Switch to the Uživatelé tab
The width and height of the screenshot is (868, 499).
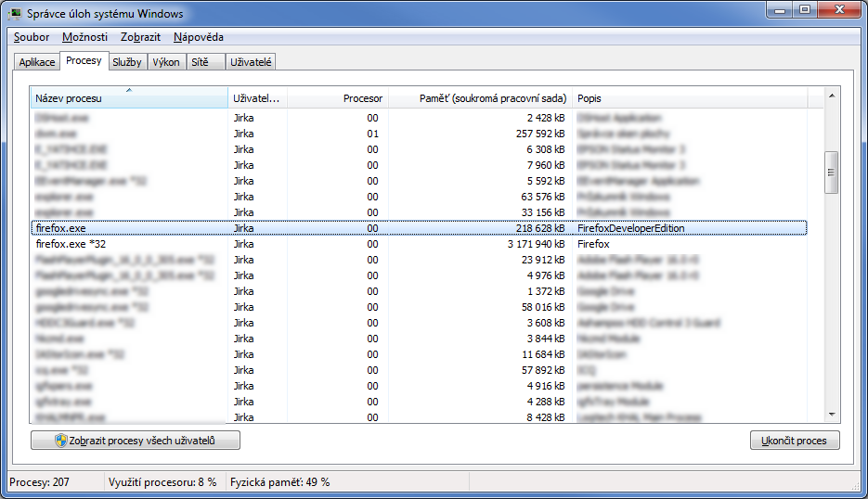[252, 62]
